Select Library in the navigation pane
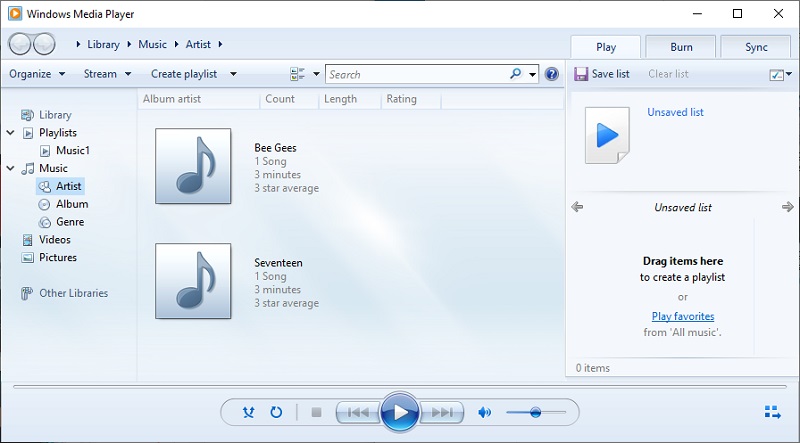The height and width of the screenshot is (443, 800). (55, 115)
